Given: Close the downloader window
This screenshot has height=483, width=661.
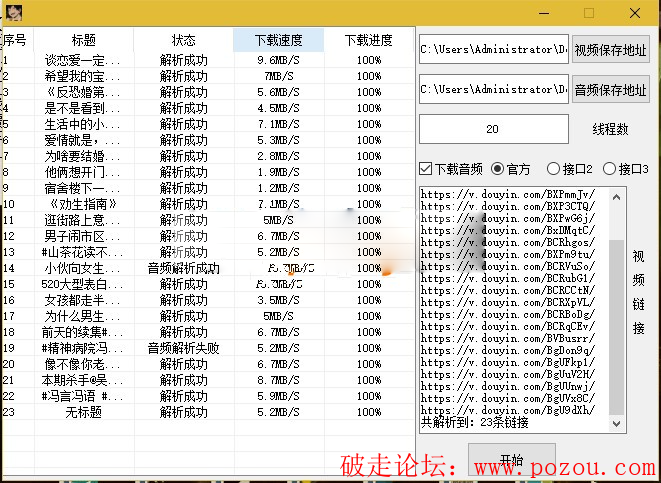Looking at the screenshot, I should (x=635, y=13).
